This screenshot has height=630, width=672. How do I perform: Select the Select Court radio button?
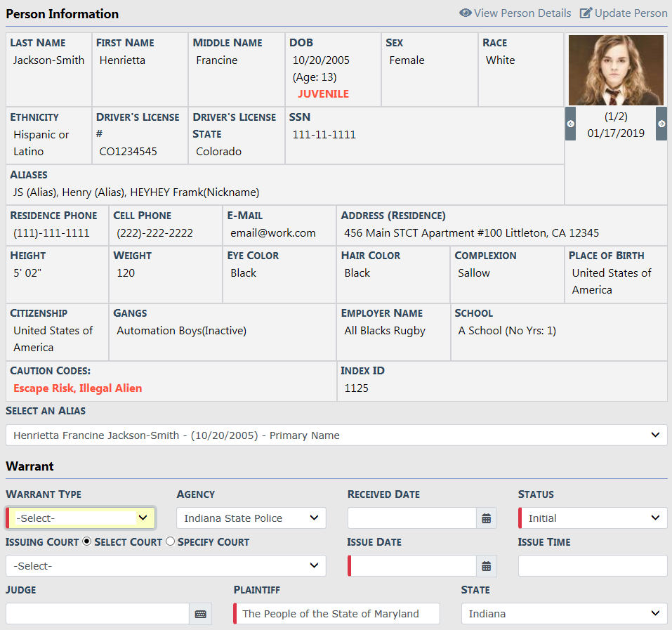pyautogui.click(x=87, y=542)
